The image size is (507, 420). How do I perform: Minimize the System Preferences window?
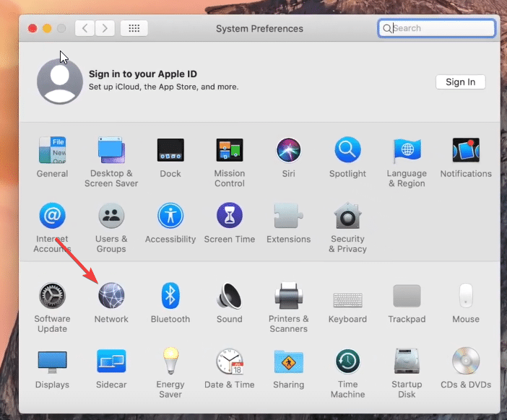(47, 28)
